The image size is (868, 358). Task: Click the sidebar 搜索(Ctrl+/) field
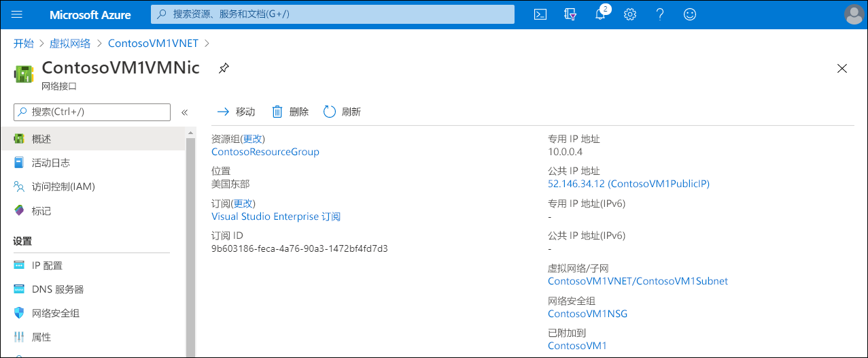pos(92,112)
